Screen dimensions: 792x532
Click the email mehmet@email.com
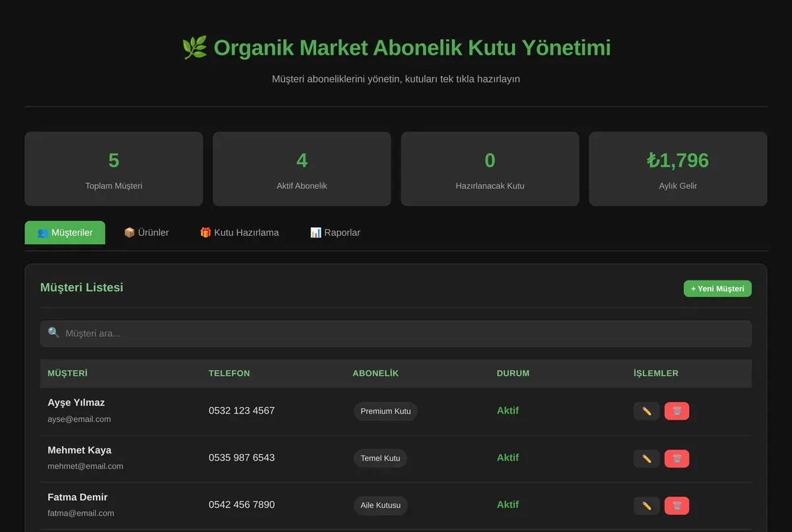85,466
